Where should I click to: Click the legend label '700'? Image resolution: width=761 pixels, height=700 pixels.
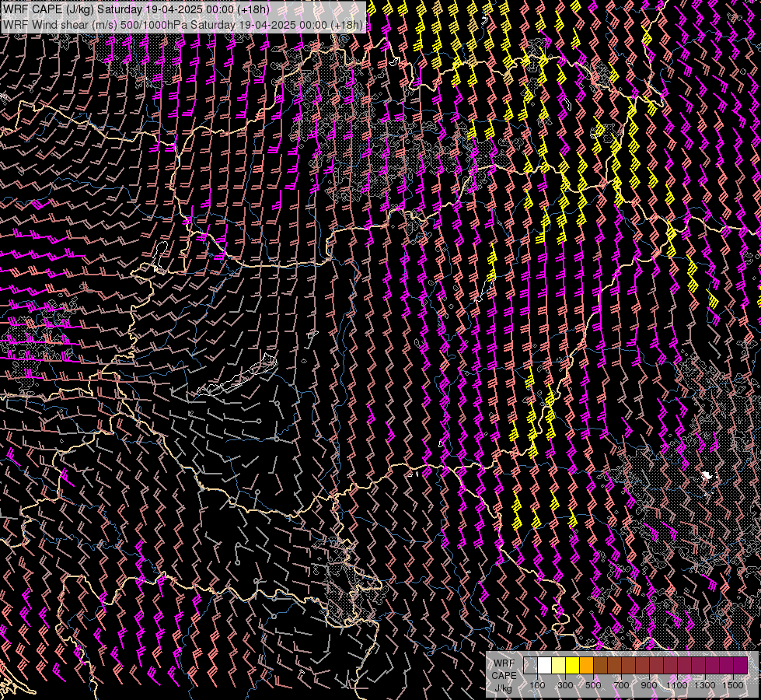pyautogui.click(x=621, y=685)
